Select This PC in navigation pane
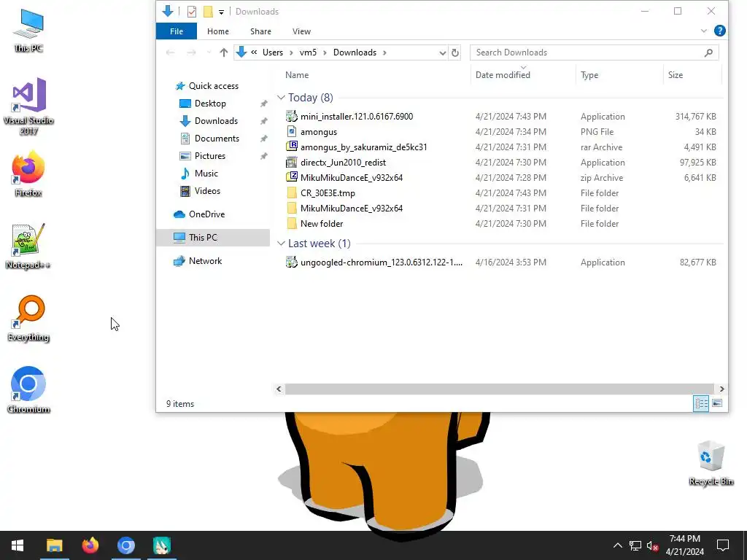 (x=212, y=238)
